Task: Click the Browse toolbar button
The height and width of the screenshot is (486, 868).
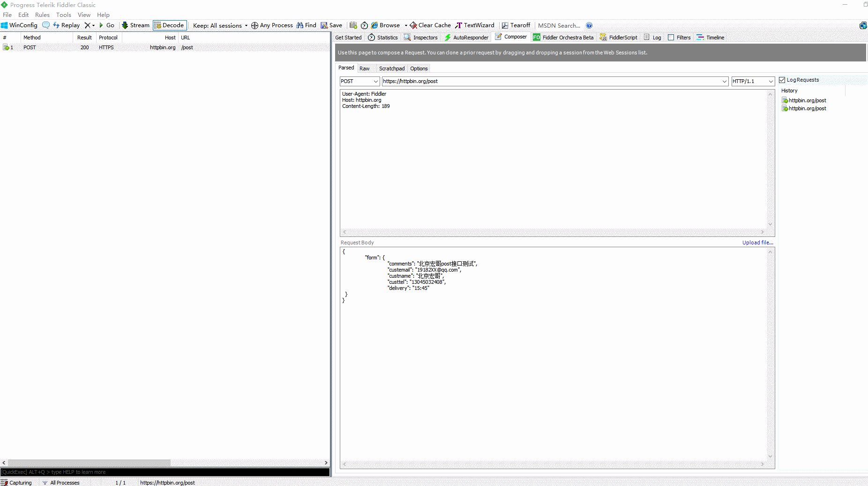Action: (x=386, y=25)
